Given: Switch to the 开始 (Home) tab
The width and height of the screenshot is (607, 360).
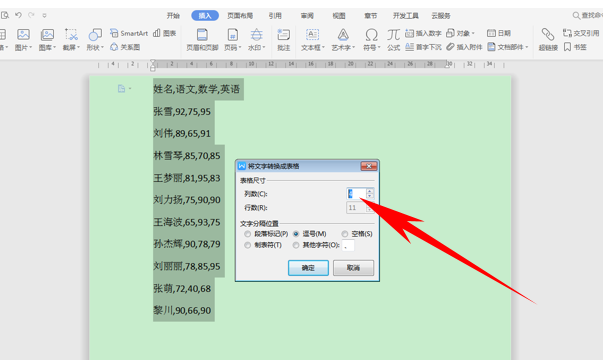Looking at the screenshot, I should pos(173,15).
